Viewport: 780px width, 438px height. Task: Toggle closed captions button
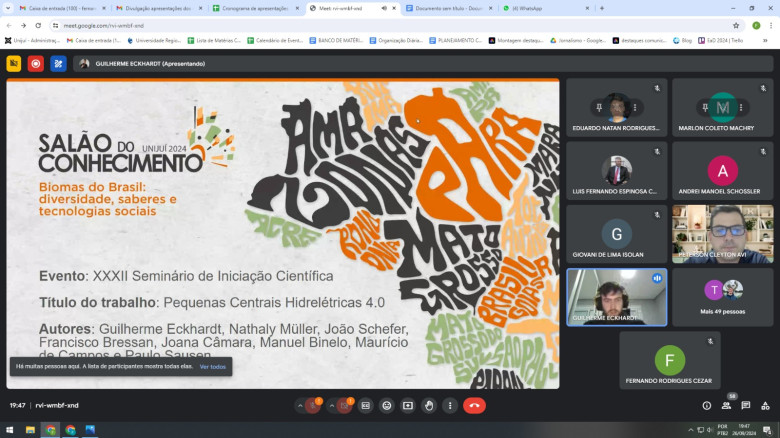tap(366, 405)
